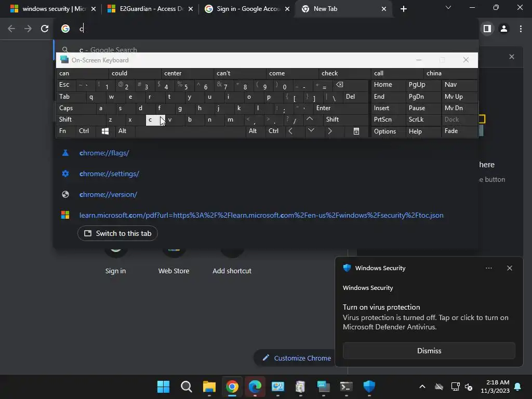
Task: Toggle the right Shift key
Action: pos(345,119)
